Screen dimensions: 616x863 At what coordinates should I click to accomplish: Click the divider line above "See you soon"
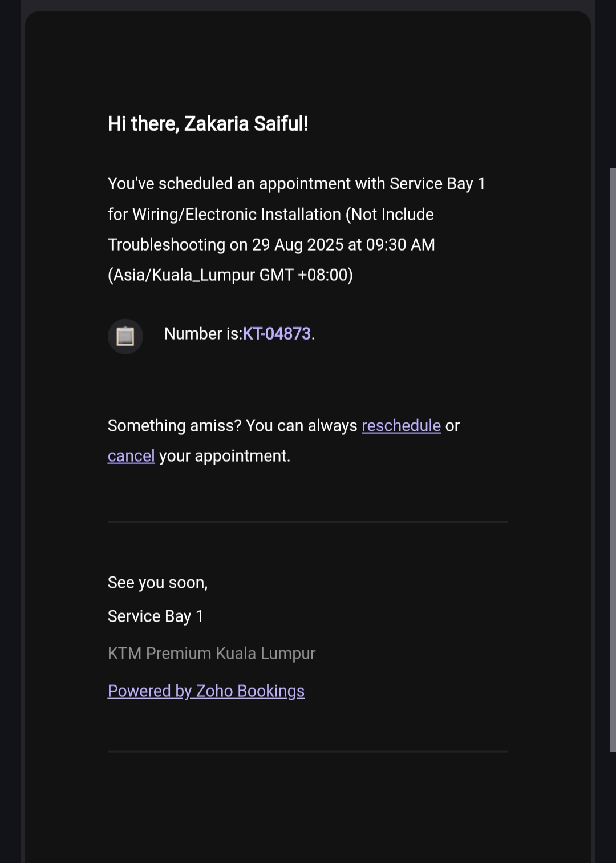click(308, 522)
